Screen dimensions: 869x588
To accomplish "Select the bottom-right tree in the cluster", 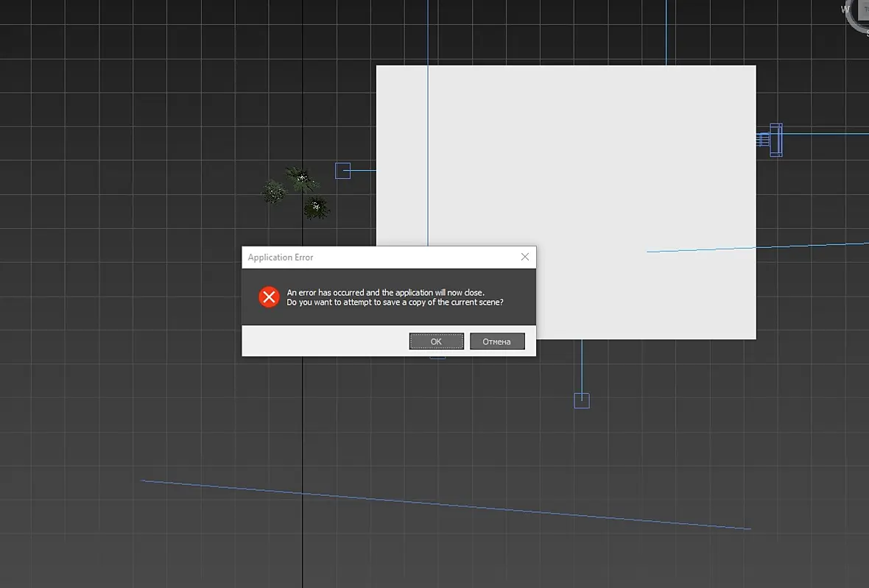I will tap(317, 208).
